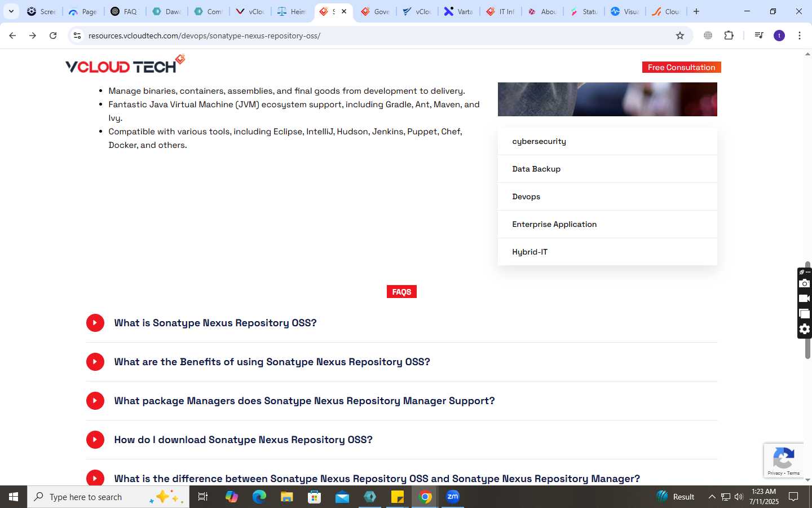Click the Free Consultation button
The width and height of the screenshot is (812, 508).
pyautogui.click(x=681, y=67)
